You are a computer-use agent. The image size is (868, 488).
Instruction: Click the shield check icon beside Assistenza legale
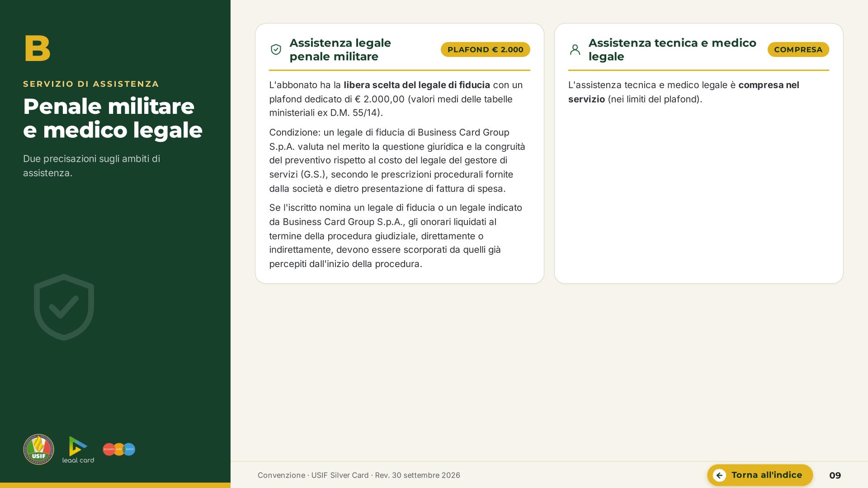[276, 50]
